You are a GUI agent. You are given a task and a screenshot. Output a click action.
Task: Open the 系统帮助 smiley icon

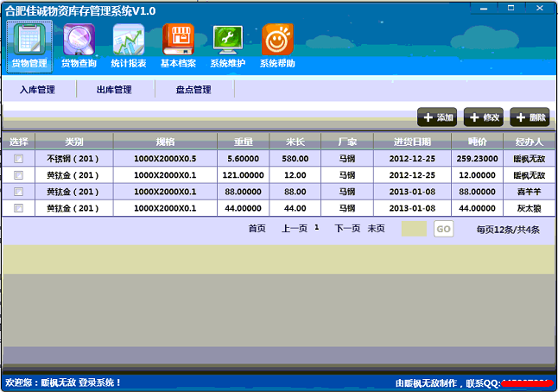(x=277, y=40)
